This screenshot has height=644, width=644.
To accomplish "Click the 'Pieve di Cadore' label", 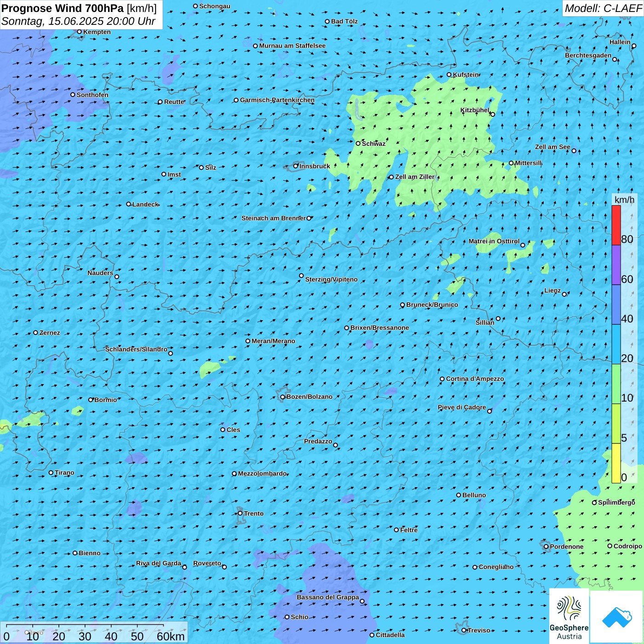I will click(x=462, y=407).
